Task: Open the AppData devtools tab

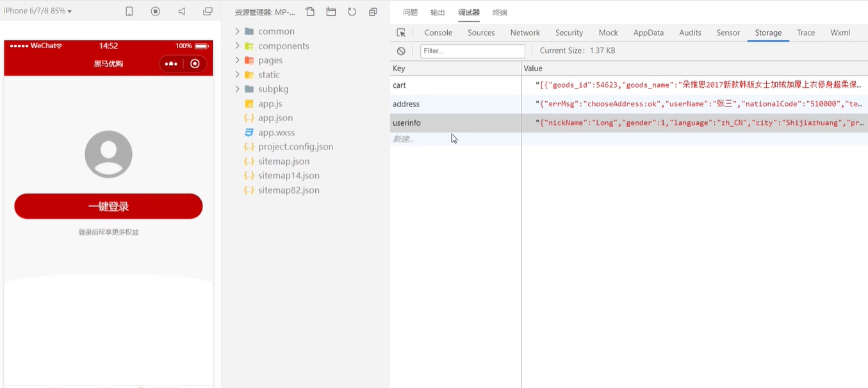Action: tap(648, 33)
